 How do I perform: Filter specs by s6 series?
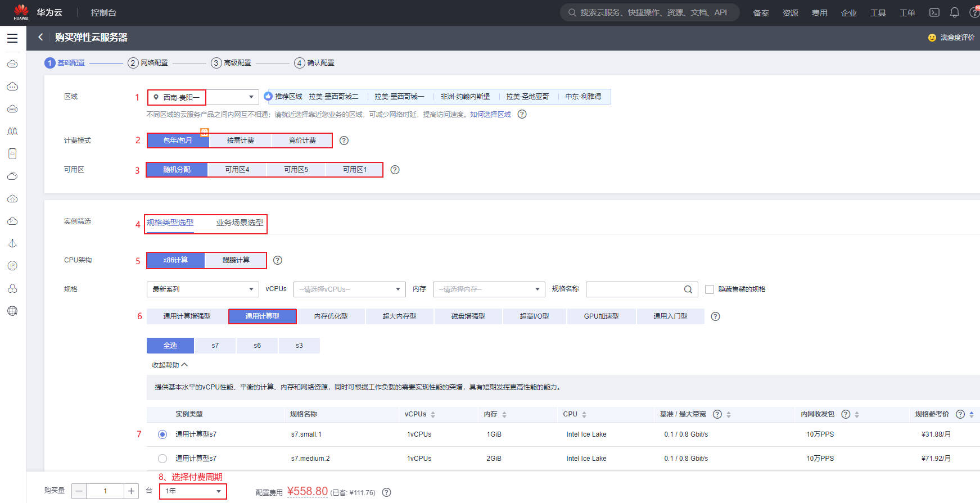tap(257, 346)
